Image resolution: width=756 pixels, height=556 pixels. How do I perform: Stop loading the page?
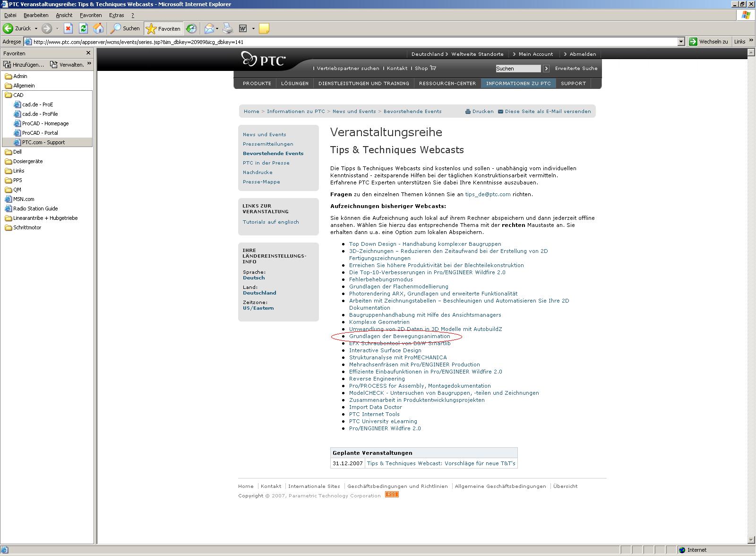(x=68, y=28)
